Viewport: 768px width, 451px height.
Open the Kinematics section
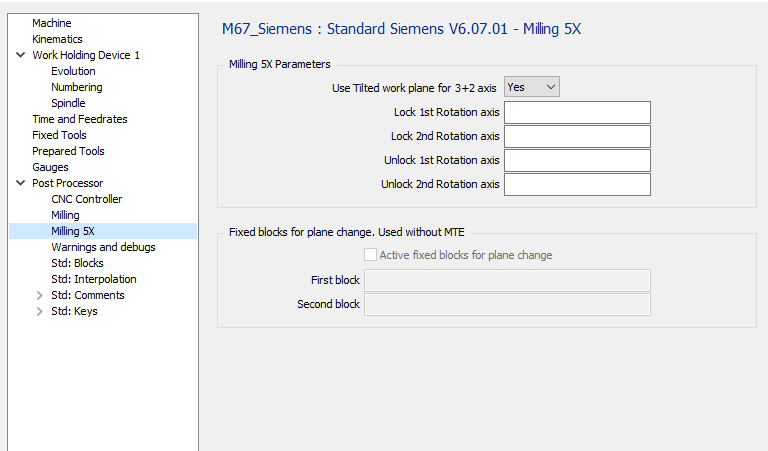[57, 39]
